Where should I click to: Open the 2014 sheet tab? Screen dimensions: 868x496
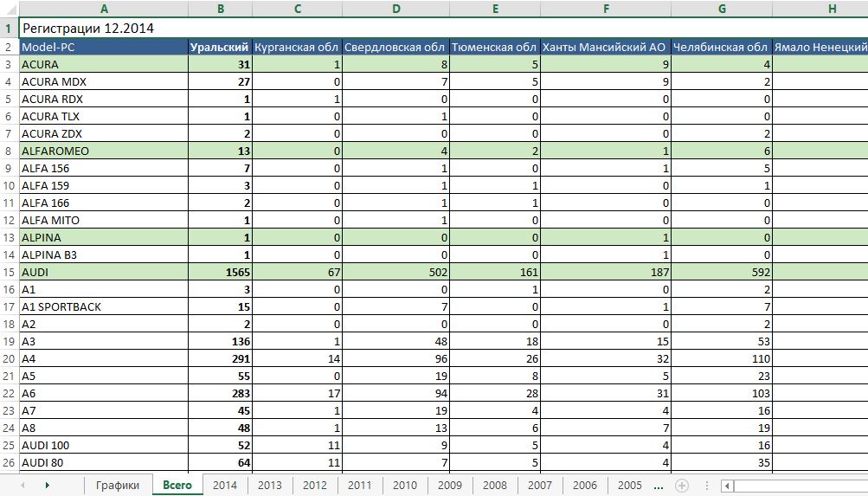225,486
